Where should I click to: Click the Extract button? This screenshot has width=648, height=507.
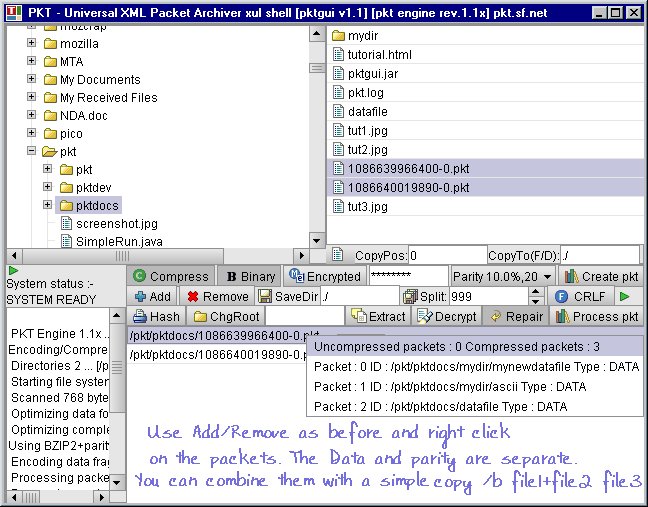coord(378,317)
